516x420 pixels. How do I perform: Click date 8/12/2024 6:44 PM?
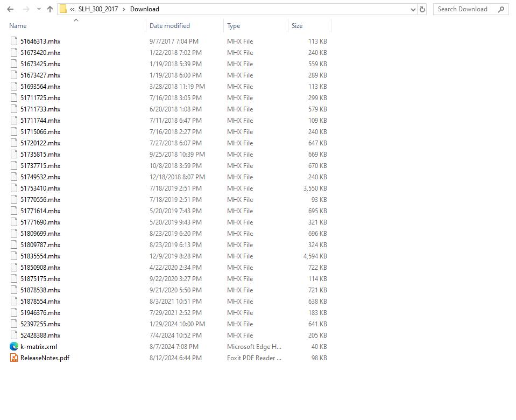175,358
